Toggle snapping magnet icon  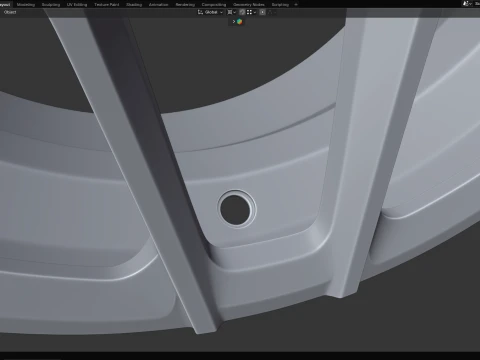point(242,12)
